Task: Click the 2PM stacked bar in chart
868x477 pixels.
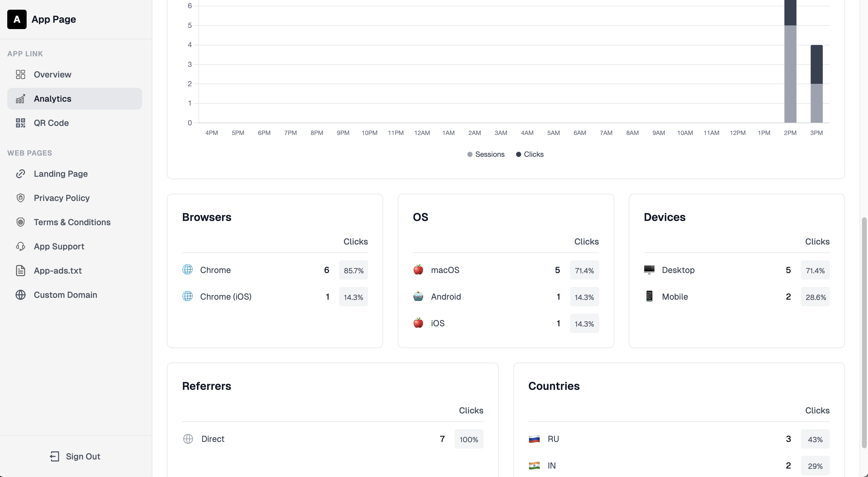Action: click(x=790, y=67)
